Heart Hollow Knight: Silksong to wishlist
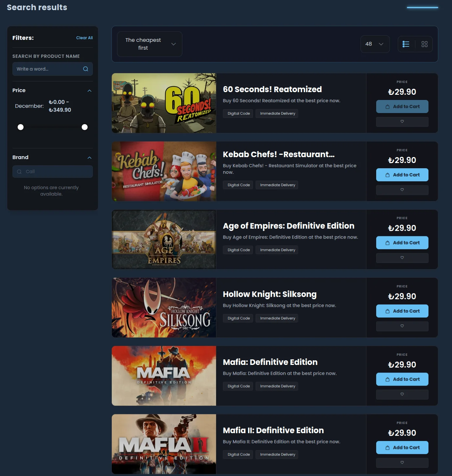 (x=402, y=326)
